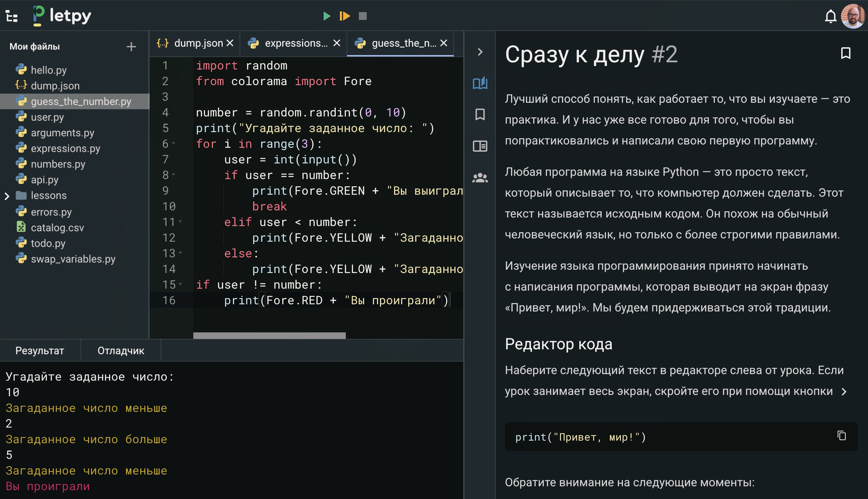Viewport: 868px width, 499px height.
Task: Collapse the elif block on line 11
Action: 180,222
